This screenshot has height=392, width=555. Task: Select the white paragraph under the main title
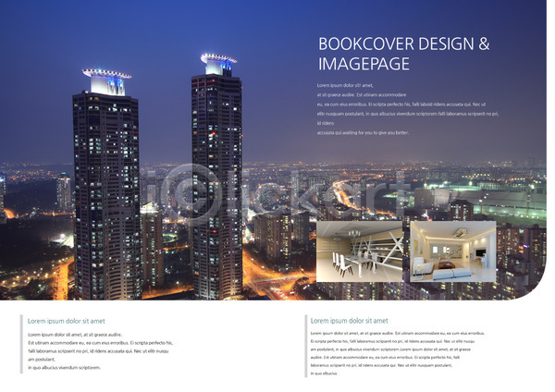pos(407,109)
